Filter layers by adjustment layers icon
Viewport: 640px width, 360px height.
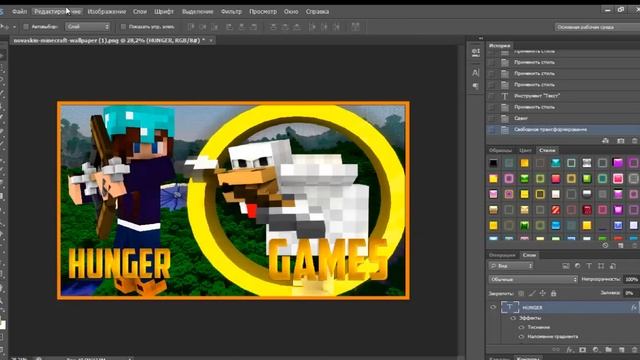coord(578,266)
